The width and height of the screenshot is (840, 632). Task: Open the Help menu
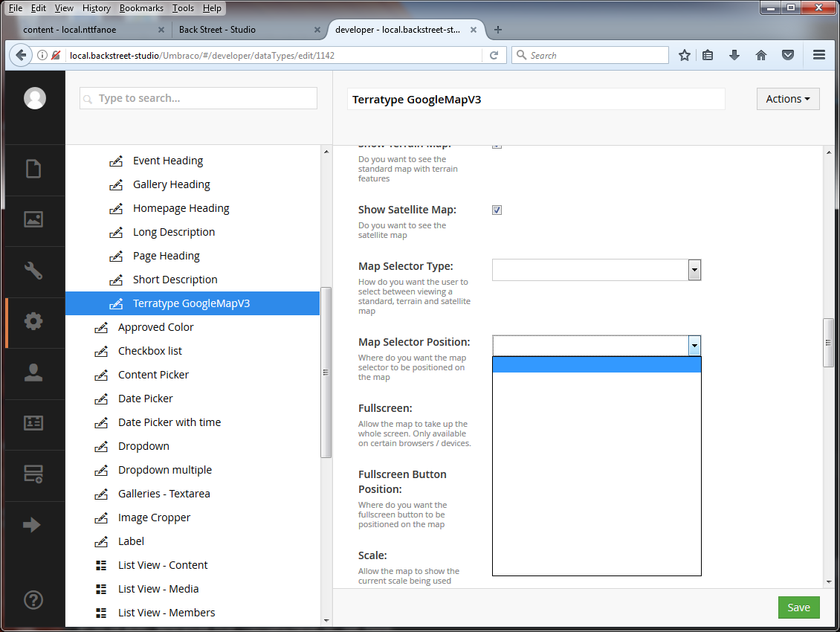pyautogui.click(x=212, y=8)
